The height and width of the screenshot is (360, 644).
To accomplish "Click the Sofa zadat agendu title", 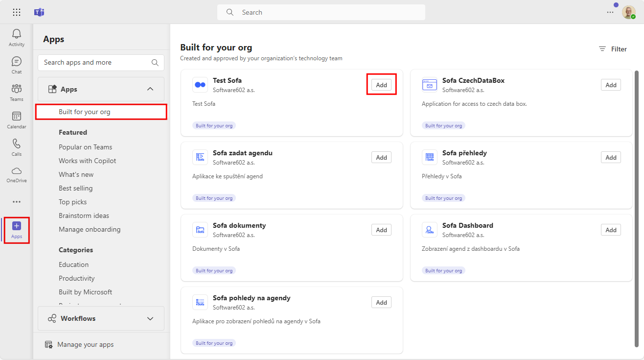I will point(243,153).
